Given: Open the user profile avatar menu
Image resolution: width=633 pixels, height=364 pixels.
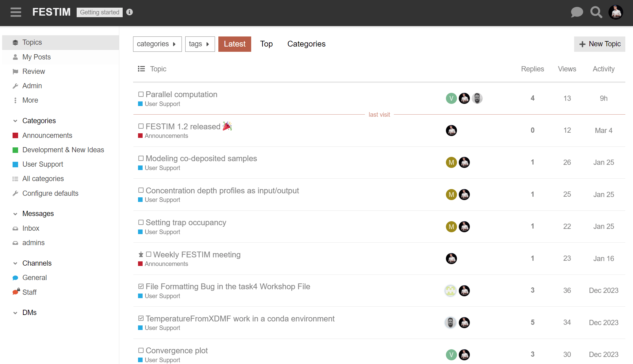Looking at the screenshot, I should coord(616,12).
